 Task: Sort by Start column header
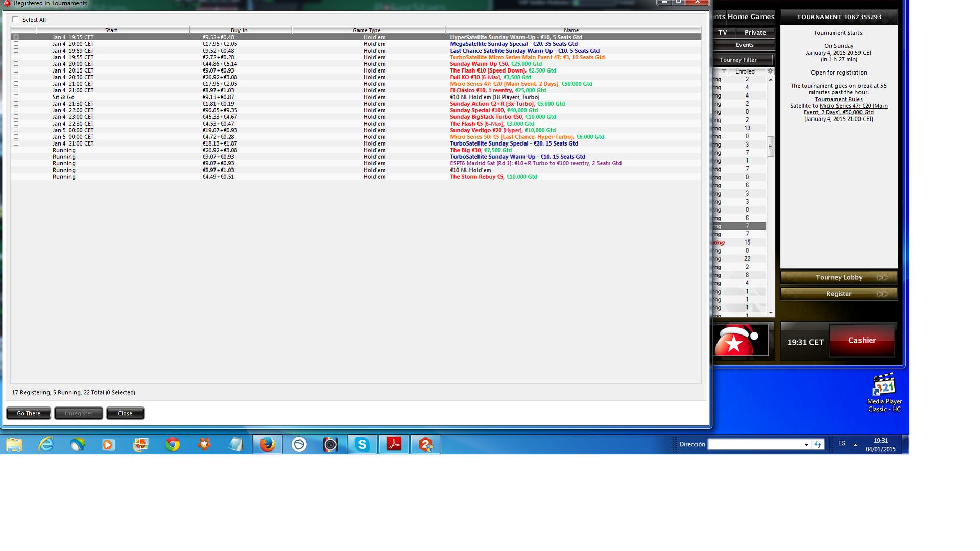pyautogui.click(x=111, y=30)
